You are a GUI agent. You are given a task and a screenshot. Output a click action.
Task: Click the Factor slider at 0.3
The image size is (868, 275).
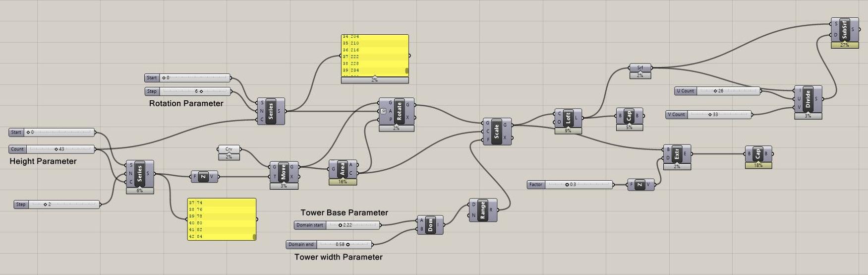coord(570,184)
